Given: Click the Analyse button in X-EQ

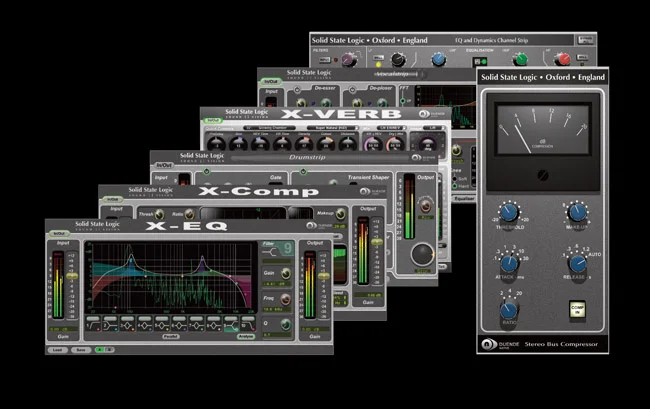Looking at the screenshot, I should (x=245, y=336).
